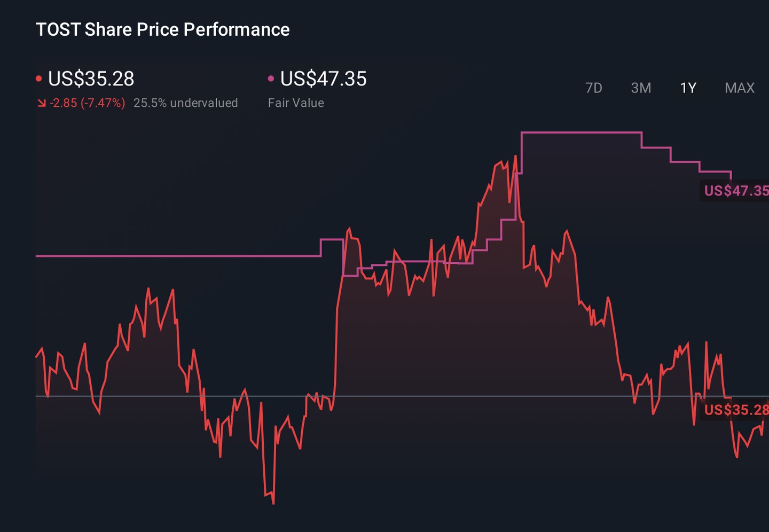769x532 pixels.
Task: Click the lowest dip of the red price line
Action: 273,503
